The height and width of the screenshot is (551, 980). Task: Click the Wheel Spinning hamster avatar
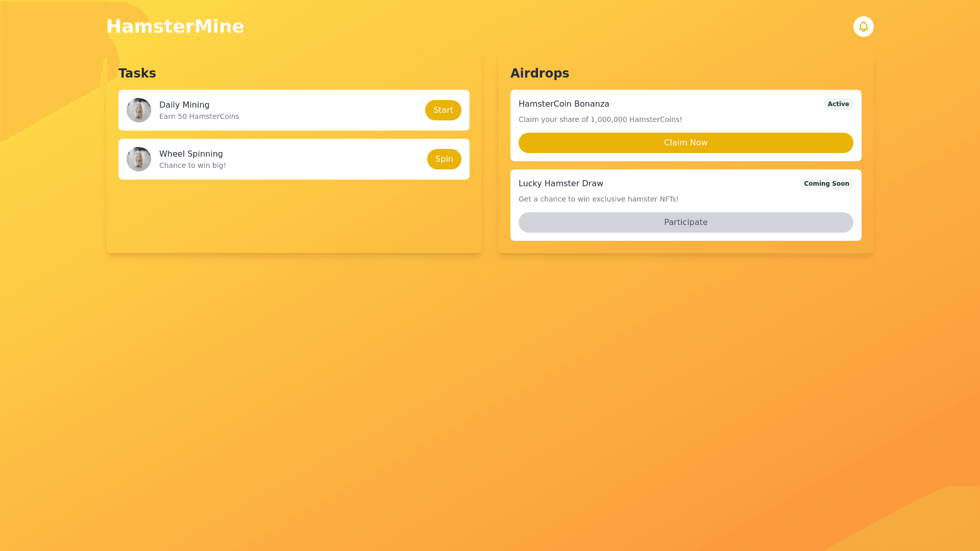tap(139, 159)
